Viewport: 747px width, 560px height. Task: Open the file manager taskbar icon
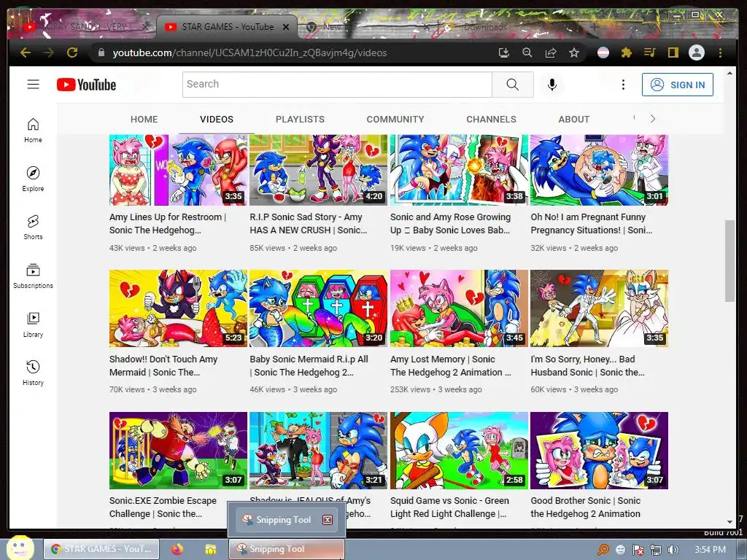pyautogui.click(x=210, y=549)
